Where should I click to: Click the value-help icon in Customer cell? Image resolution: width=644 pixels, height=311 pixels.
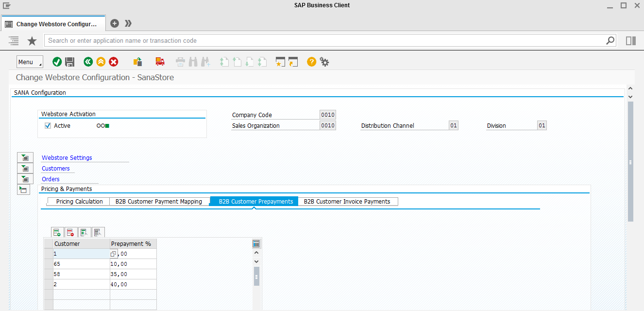[x=113, y=254]
